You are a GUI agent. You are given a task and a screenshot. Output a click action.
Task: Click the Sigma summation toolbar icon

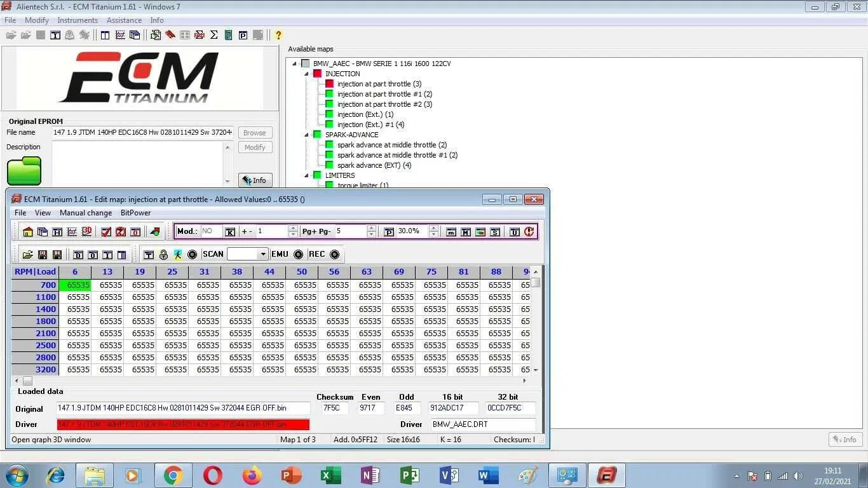click(x=214, y=35)
